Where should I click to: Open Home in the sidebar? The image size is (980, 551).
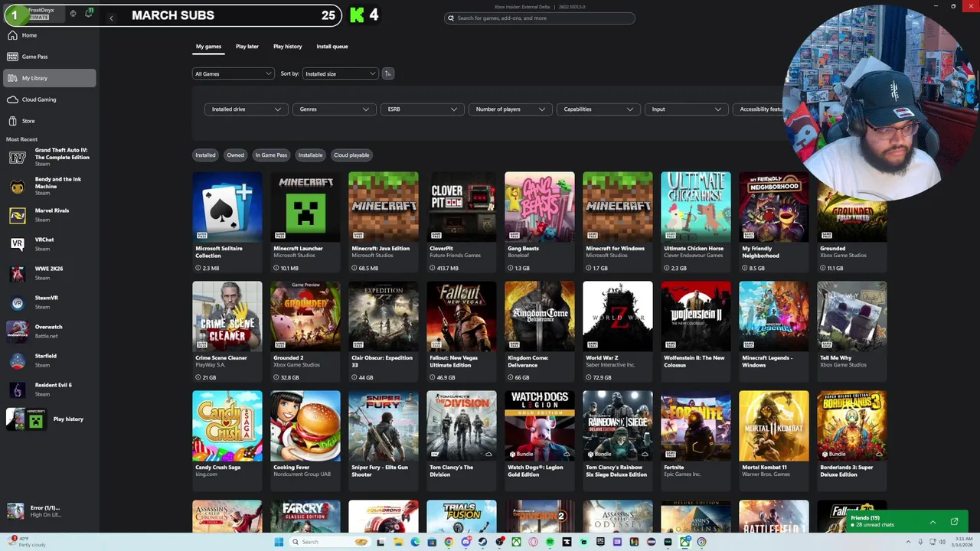point(50,35)
